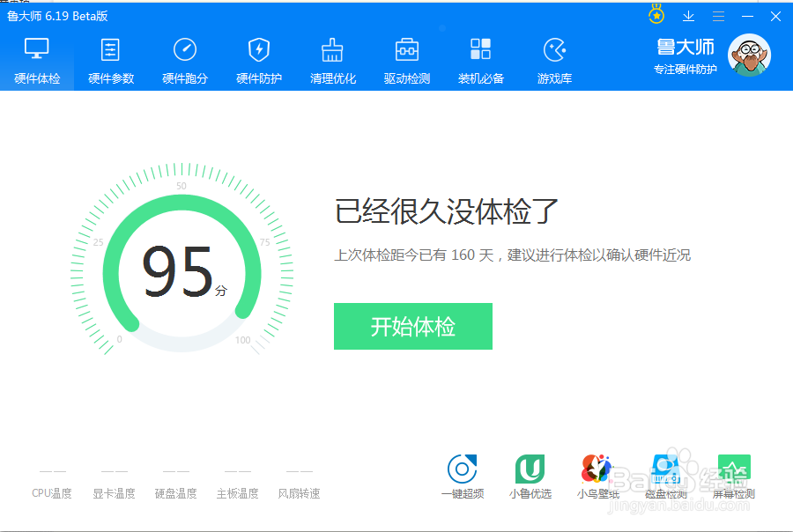This screenshot has width=793, height=532.
Task: Open 小鲁优选 shopping tool
Action: [x=530, y=477]
